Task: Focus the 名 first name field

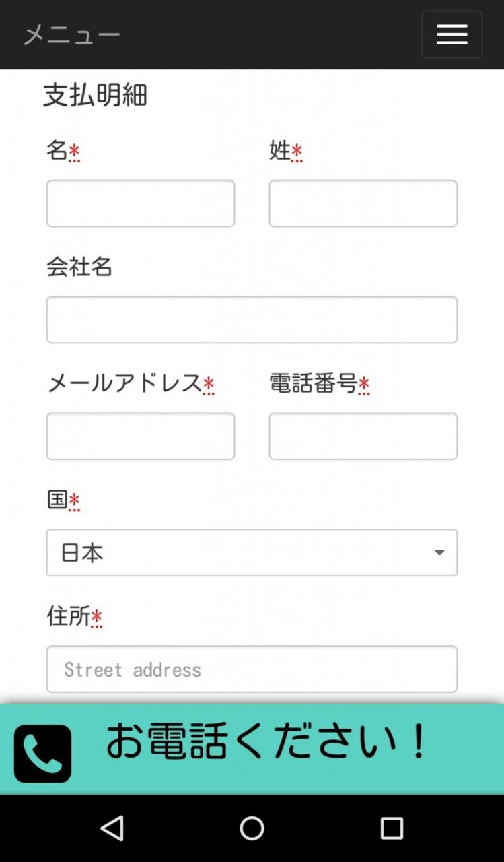Action: tap(141, 203)
